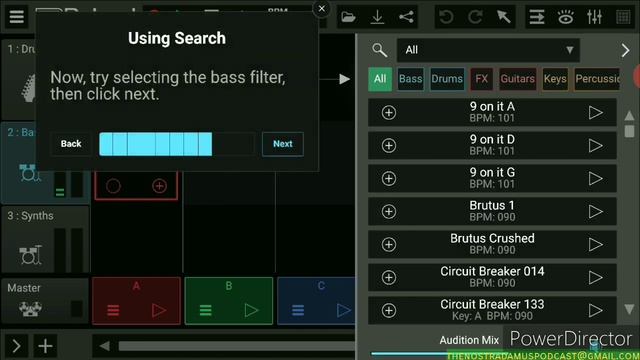Click the Master track instrument icon
Screen dimensions: 640x360
point(30,309)
